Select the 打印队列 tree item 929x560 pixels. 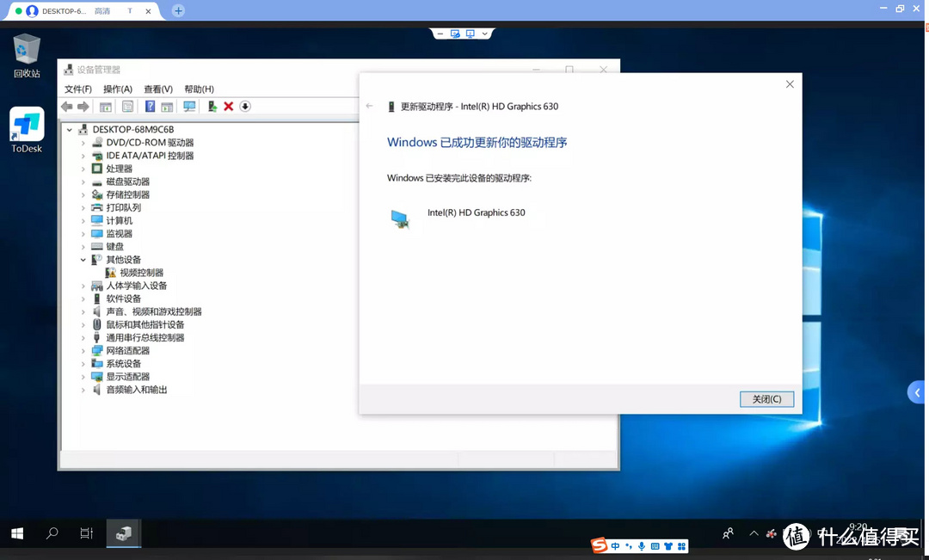click(x=124, y=208)
